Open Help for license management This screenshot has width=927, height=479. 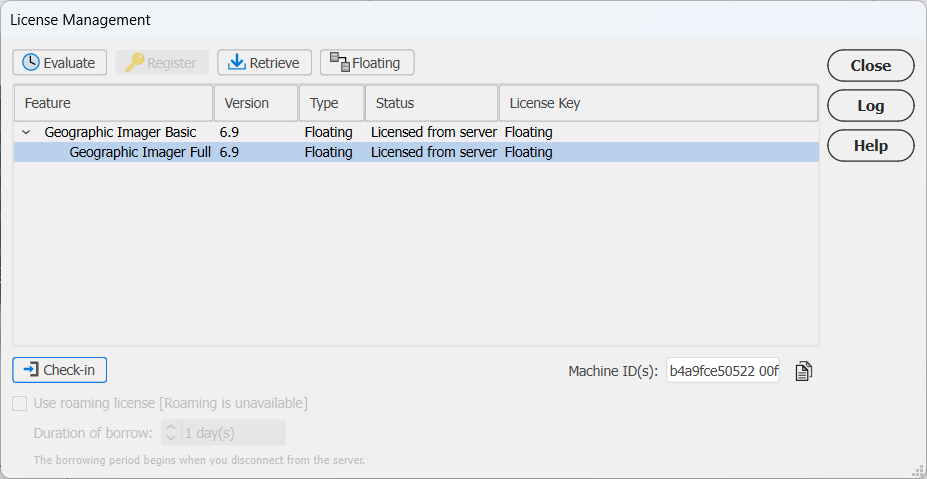pyautogui.click(x=871, y=145)
